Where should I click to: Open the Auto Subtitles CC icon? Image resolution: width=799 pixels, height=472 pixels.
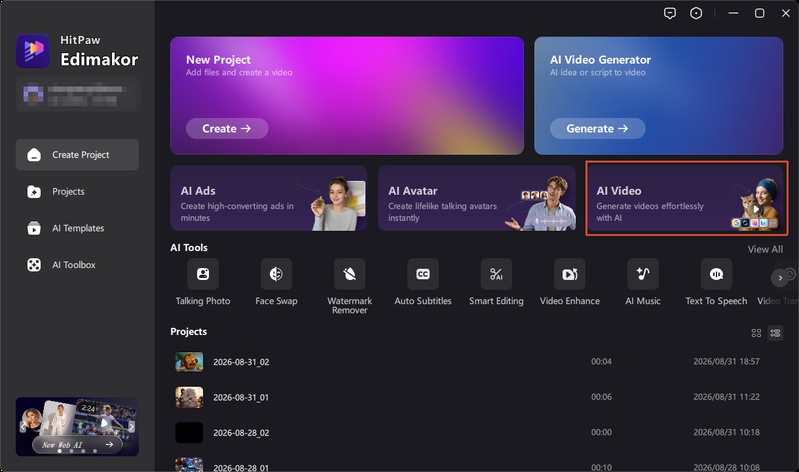[423, 274]
